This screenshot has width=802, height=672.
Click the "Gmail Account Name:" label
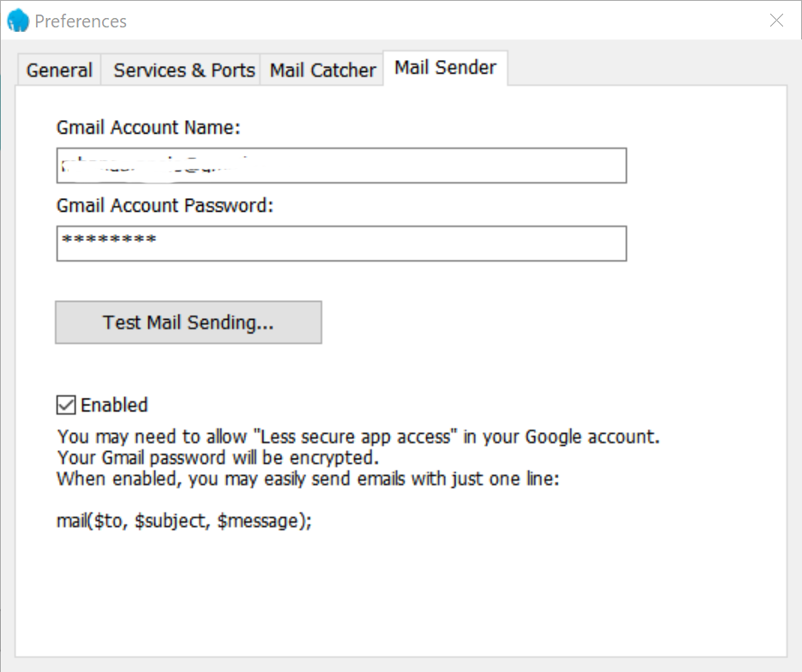(148, 128)
